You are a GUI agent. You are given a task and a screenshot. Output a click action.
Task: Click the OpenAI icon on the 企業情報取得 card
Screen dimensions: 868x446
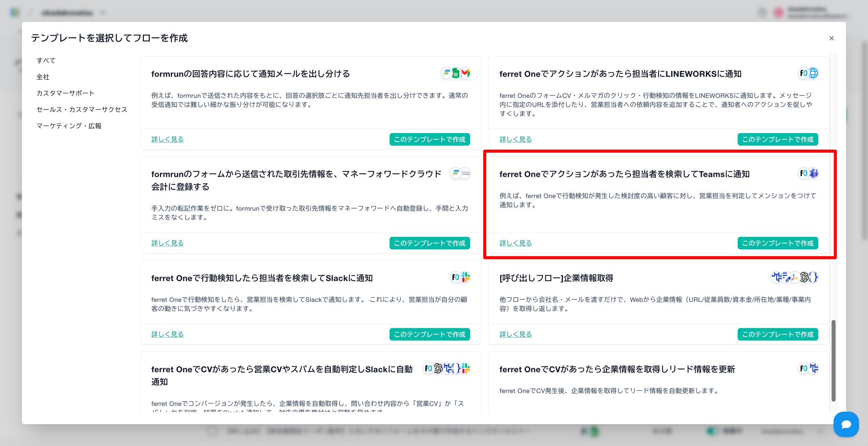pyautogui.click(x=804, y=277)
